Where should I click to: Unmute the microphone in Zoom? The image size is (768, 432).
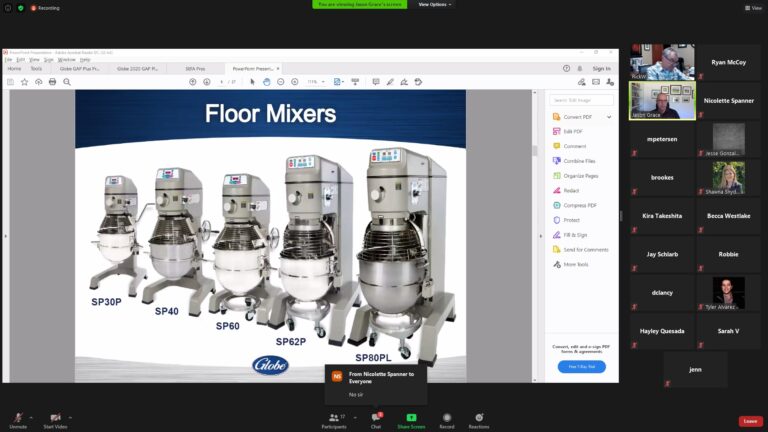pyautogui.click(x=18, y=420)
